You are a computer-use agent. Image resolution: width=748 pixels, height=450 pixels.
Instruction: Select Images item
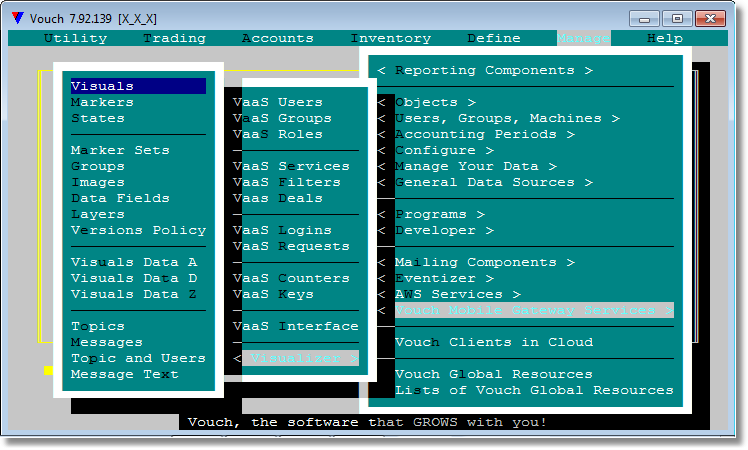(x=98, y=182)
